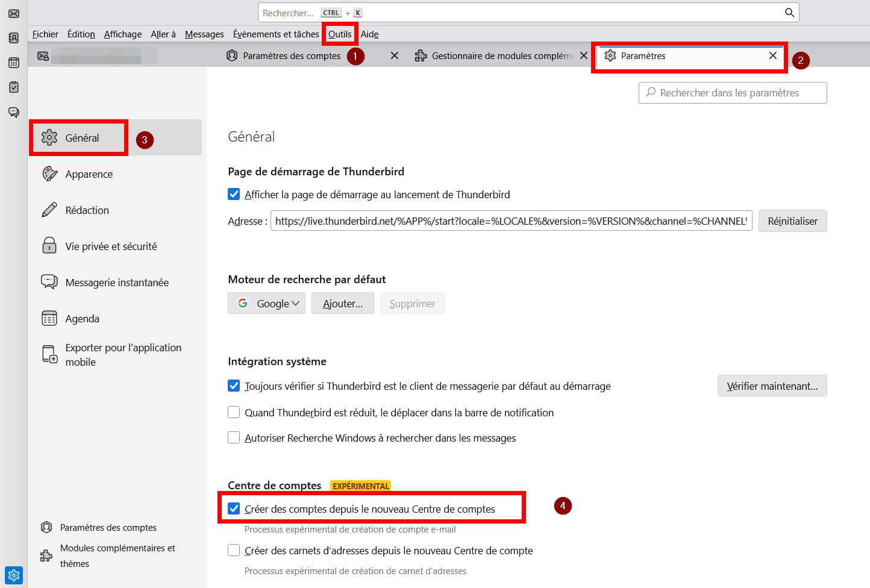
Task: Open the Édition menu
Action: pyautogui.click(x=81, y=34)
